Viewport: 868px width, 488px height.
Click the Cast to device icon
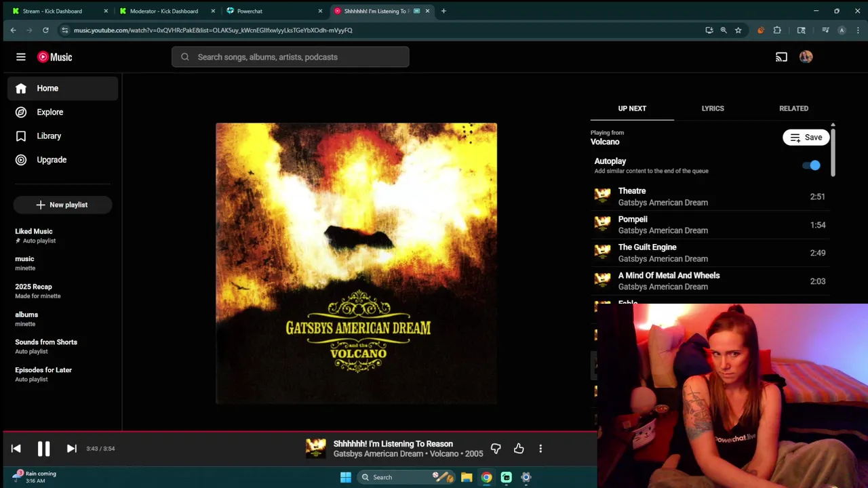(x=781, y=57)
